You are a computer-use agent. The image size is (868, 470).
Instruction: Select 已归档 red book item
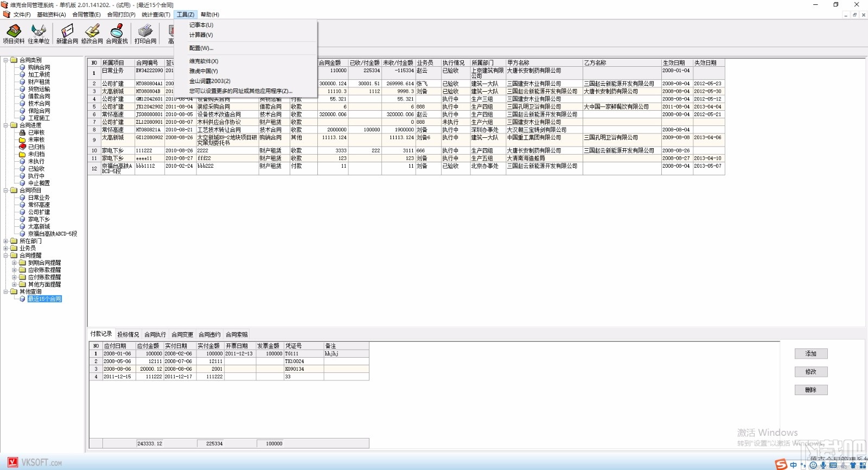pyautogui.click(x=36, y=147)
